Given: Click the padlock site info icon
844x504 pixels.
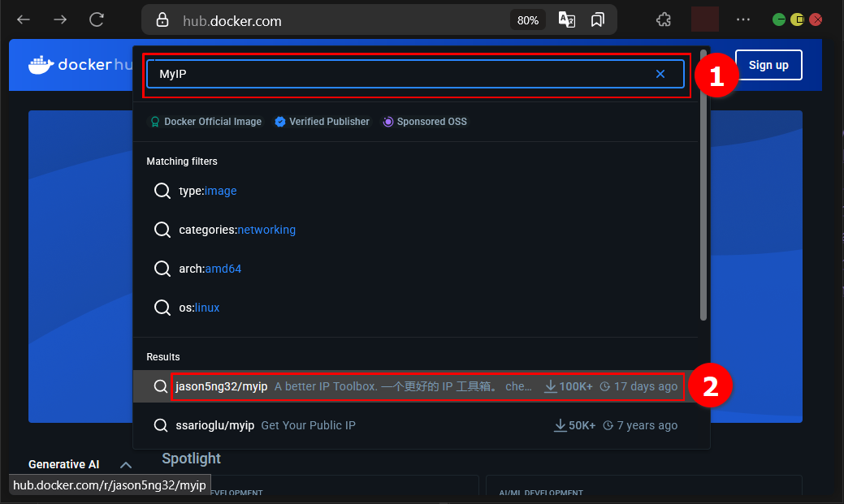Looking at the screenshot, I should (x=162, y=20).
